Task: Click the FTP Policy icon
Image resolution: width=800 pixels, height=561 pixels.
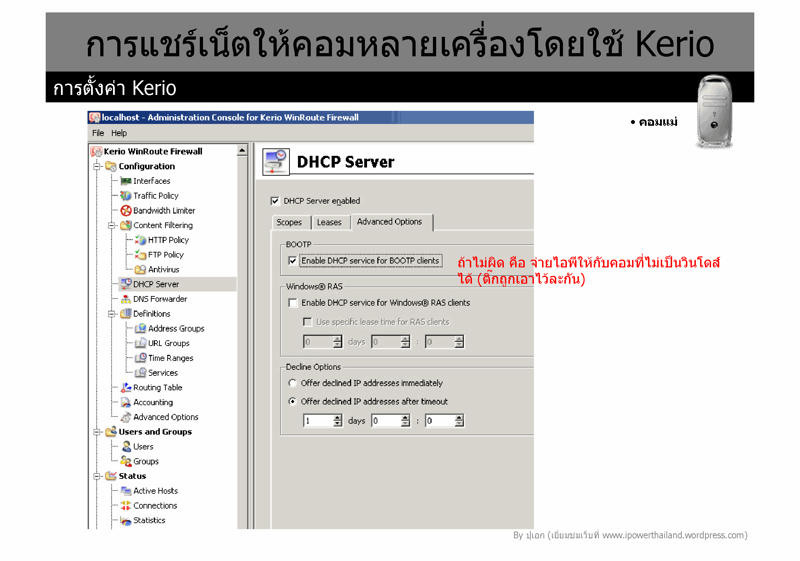Action: pos(140,255)
